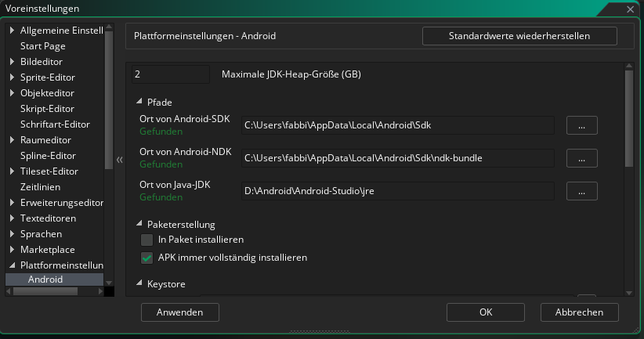Click Standardwerte wiederherstellen button
The height and width of the screenshot is (339, 644).
tap(519, 36)
